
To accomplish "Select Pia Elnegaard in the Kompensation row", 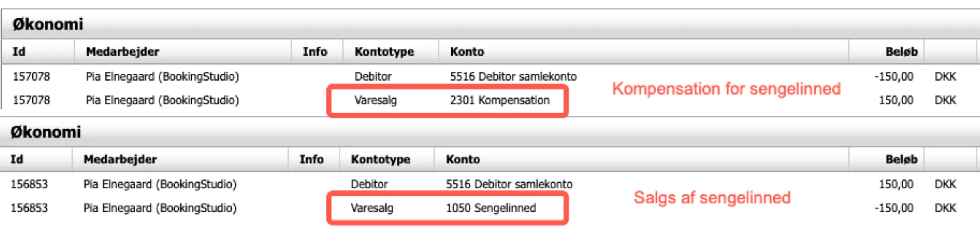I will pos(162,100).
